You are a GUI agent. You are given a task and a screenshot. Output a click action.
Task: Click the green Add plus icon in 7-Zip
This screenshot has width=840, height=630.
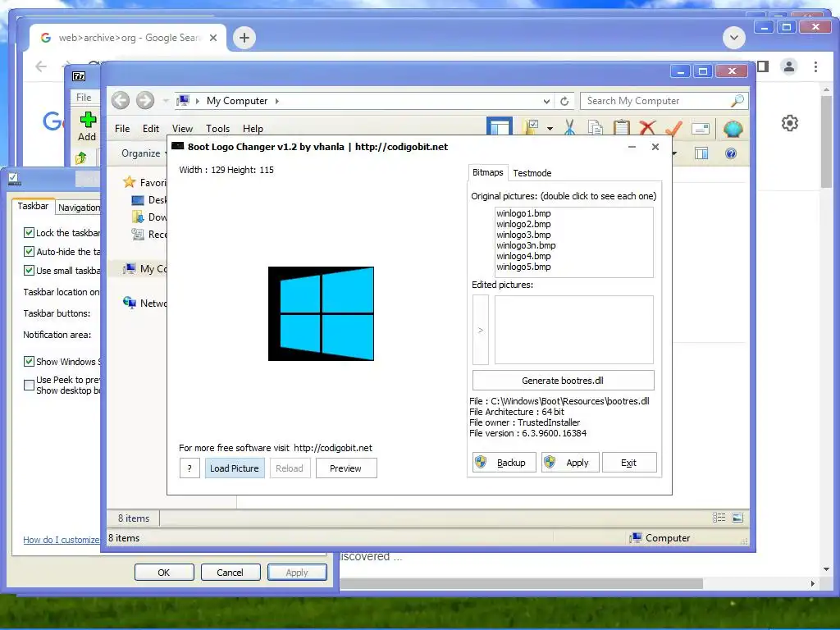[x=88, y=120]
